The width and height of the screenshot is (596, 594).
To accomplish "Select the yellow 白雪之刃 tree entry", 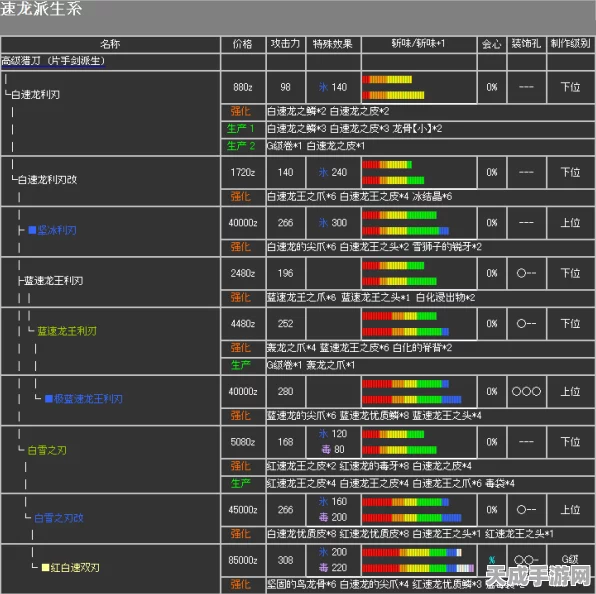I will [47, 450].
